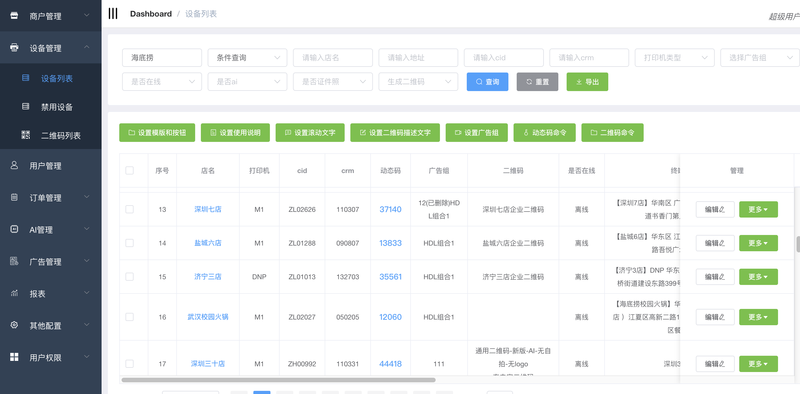Expand the 商户管理 menu
This screenshot has height=394, width=800.
(x=51, y=16)
